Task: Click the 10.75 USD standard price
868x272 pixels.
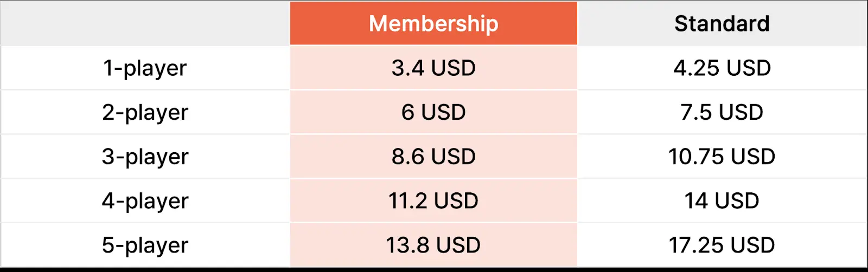Action: coord(722,157)
